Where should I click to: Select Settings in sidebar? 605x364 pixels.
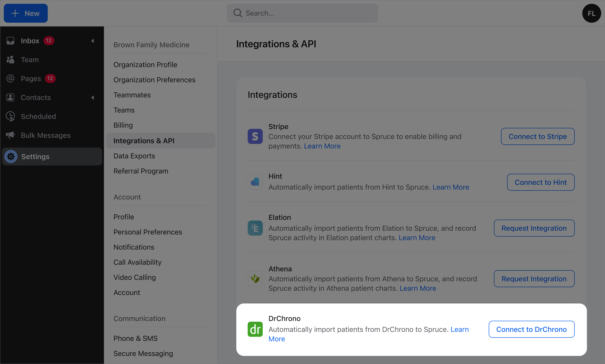coord(52,156)
